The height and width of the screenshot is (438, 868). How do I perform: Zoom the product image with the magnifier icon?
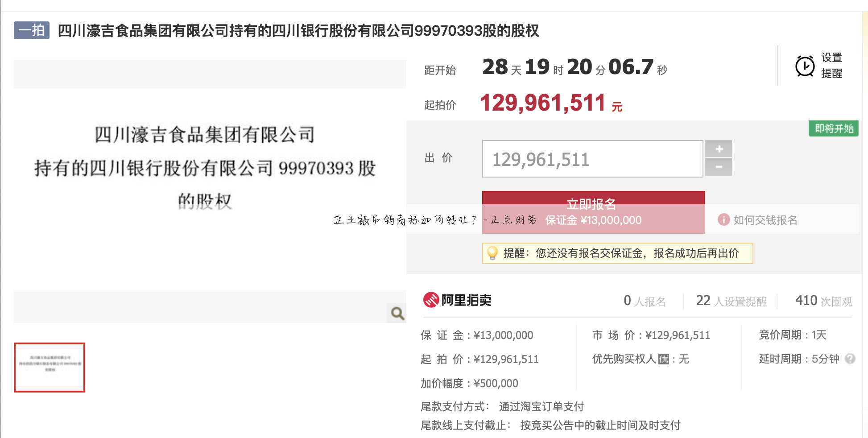(397, 314)
